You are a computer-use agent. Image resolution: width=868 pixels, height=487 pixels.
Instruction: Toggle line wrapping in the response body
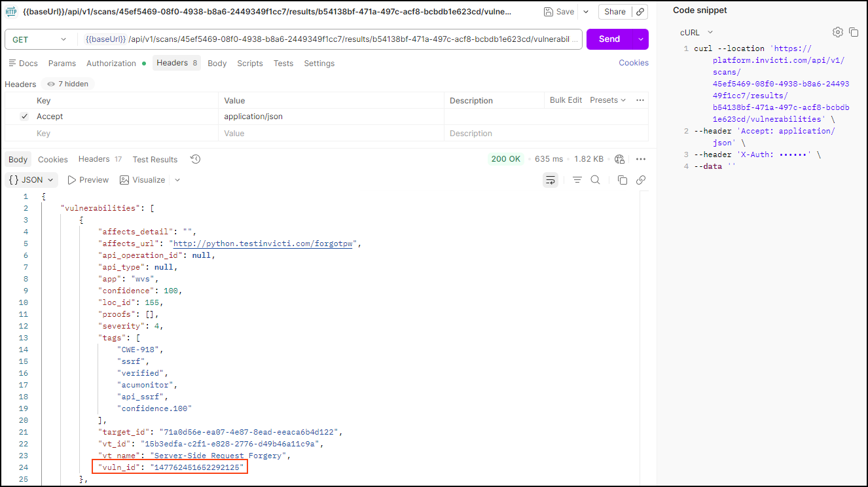550,180
